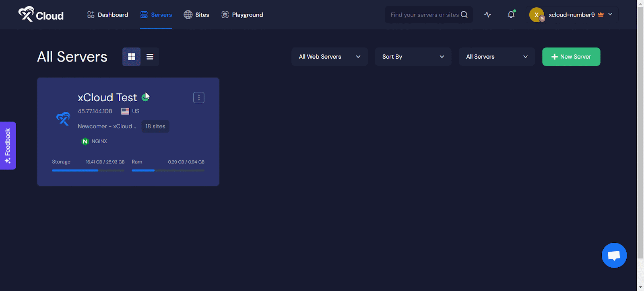This screenshot has height=291, width=644.
Task: Navigate to the Playground tab
Action: point(242,15)
